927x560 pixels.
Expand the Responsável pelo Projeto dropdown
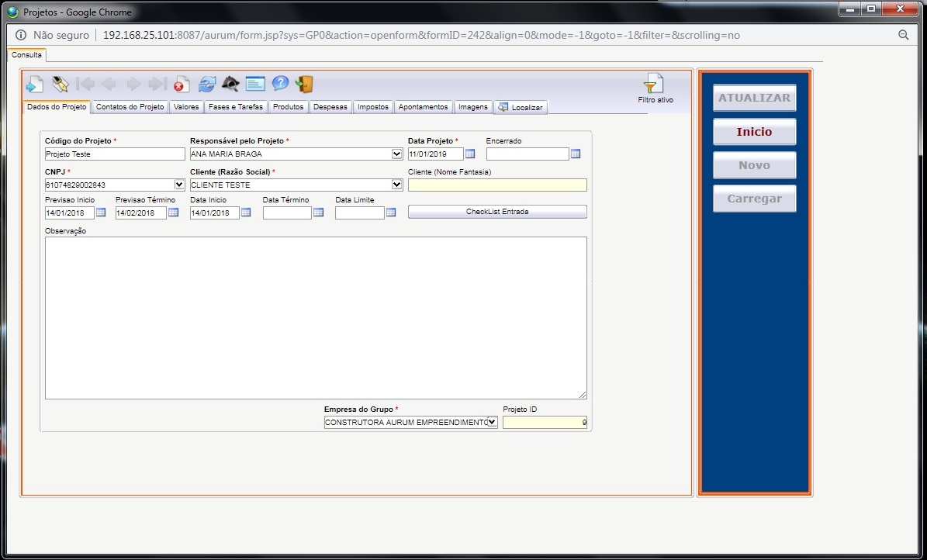pos(396,154)
